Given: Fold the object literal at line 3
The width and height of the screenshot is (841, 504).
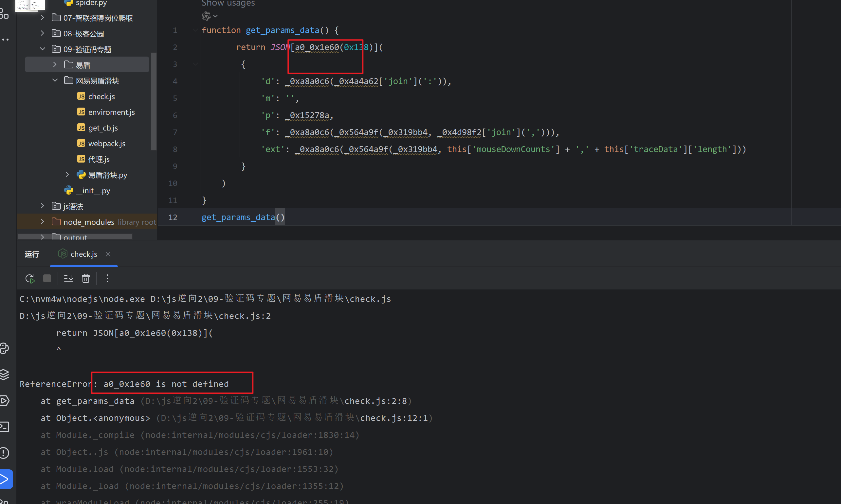Looking at the screenshot, I should [195, 64].
